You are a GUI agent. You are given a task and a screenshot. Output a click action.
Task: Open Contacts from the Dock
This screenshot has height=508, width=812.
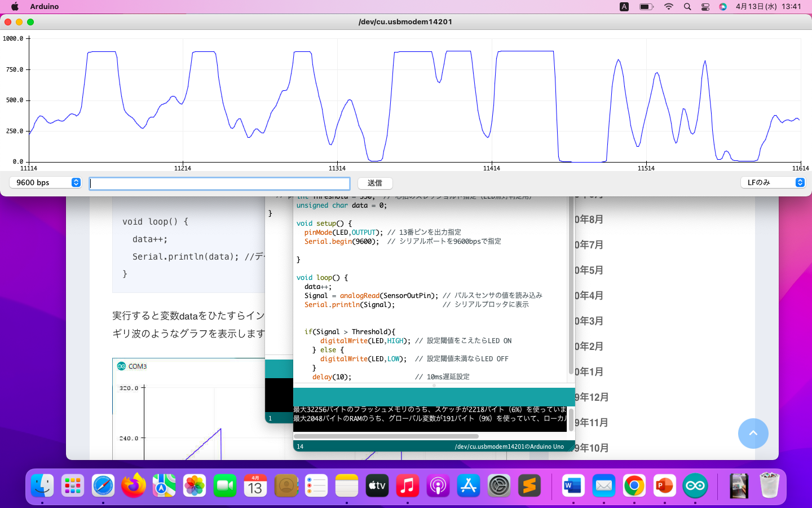tap(286, 485)
